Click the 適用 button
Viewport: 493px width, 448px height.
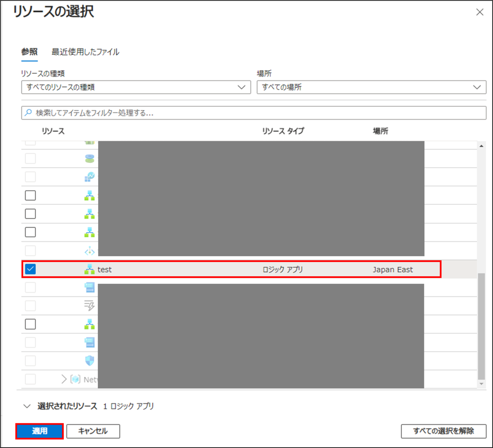click(40, 431)
